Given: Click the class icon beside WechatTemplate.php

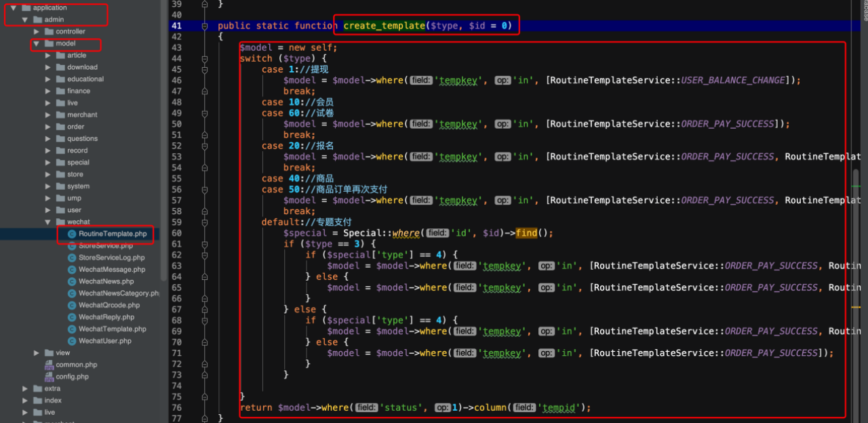Looking at the screenshot, I should (73, 329).
